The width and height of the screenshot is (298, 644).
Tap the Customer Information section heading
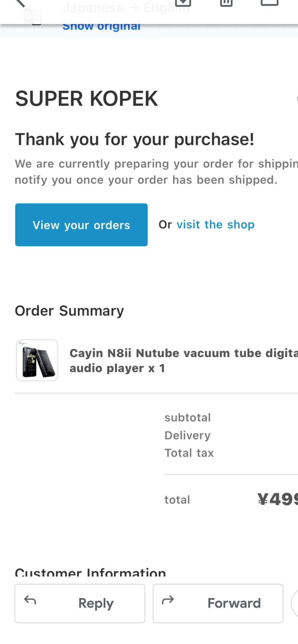click(90, 572)
